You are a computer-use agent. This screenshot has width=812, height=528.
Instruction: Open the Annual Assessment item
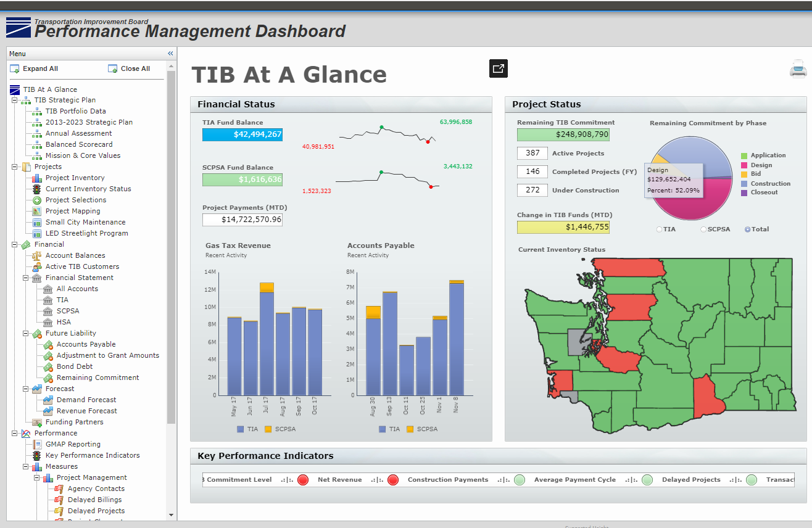point(78,133)
